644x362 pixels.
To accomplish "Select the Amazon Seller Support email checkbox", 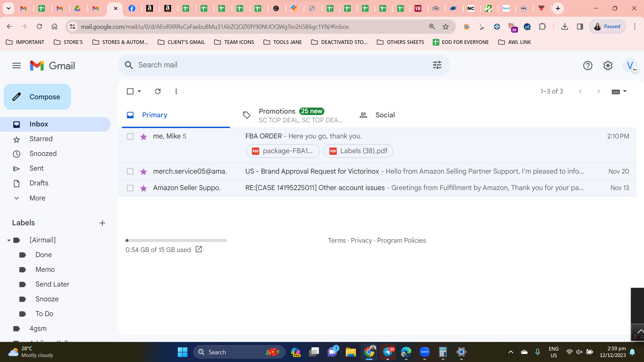I will point(130,188).
